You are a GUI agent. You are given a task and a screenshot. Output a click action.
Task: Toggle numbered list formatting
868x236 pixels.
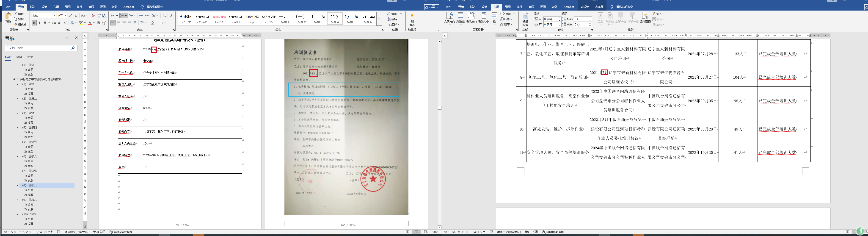(x=122, y=16)
